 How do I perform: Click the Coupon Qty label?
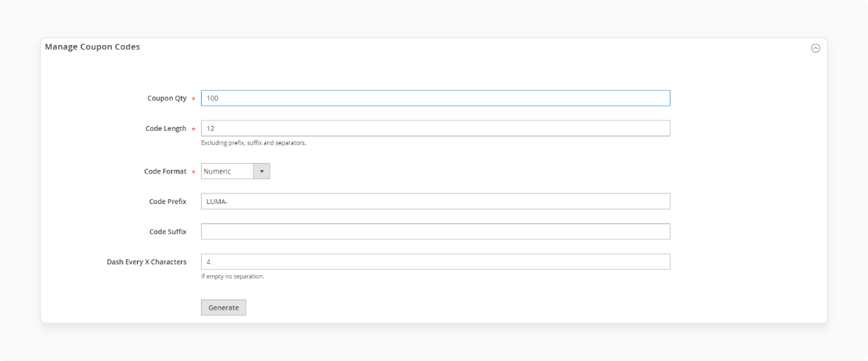[167, 98]
